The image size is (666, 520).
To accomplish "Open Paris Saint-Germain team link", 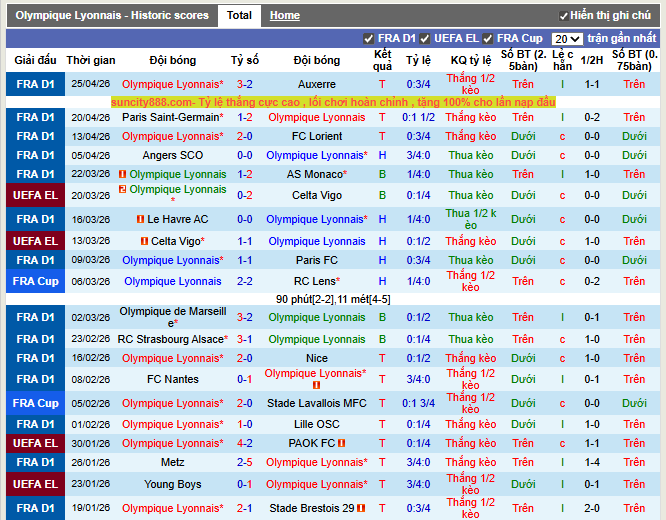I will point(172,117).
